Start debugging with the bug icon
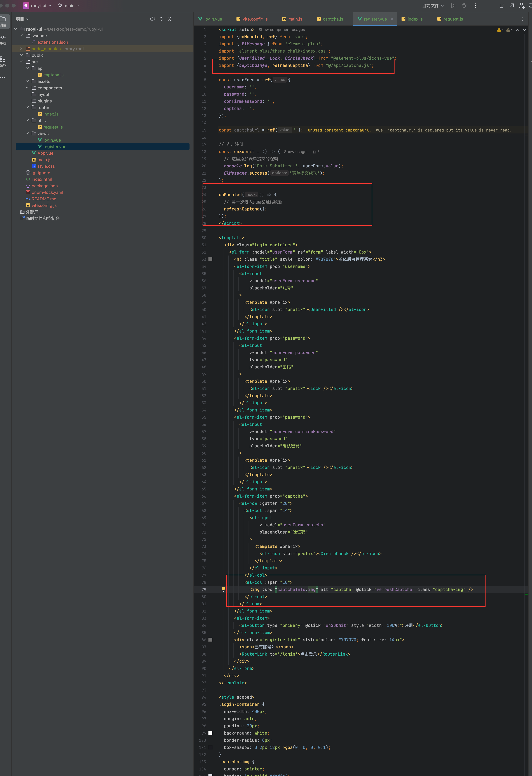The image size is (532, 776). tap(464, 6)
